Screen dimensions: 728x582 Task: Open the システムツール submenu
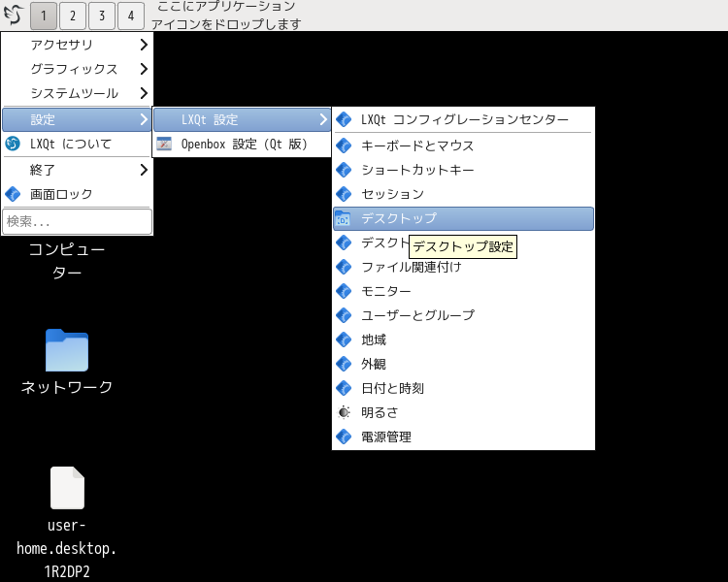(77, 93)
